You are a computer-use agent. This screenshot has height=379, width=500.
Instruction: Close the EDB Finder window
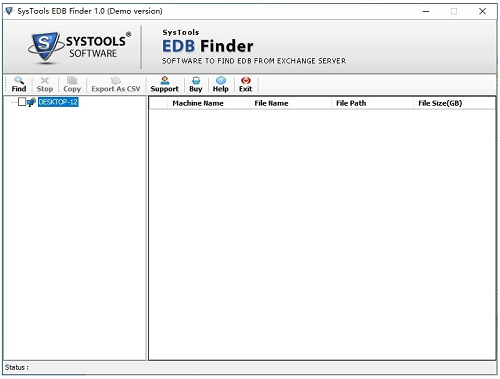tap(482, 11)
